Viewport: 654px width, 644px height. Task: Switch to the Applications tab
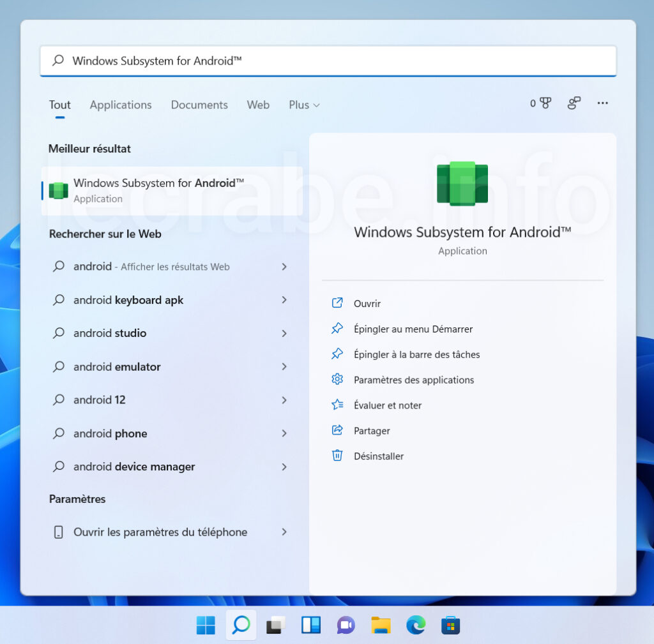[x=120, y=105]
